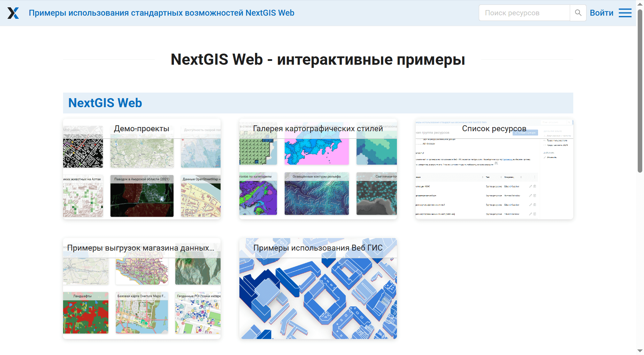Open the header title link about NextGIS Web
The width and height of the screenshot is (644, 355).
(x=161, y=13)
